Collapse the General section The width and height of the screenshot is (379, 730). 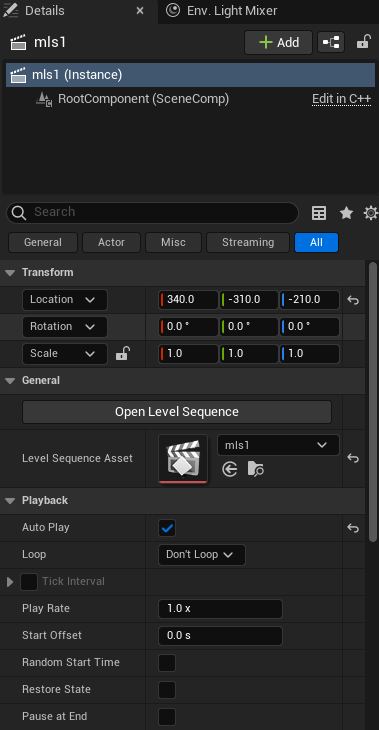10,381
